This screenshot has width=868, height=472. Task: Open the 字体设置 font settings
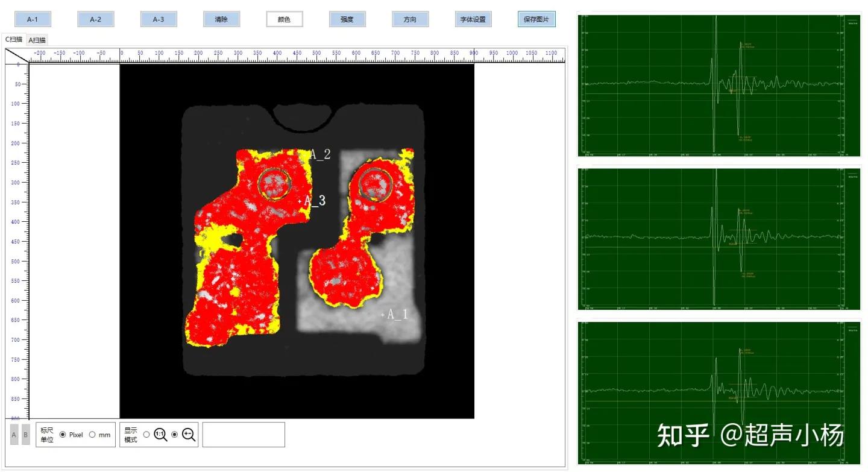[x=473, y=19]
